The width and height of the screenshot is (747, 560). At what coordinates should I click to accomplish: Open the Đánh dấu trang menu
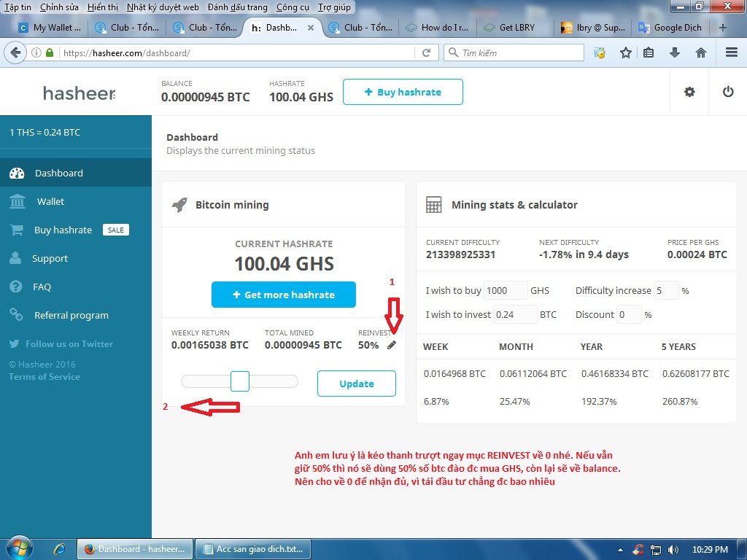coord(238,7)
